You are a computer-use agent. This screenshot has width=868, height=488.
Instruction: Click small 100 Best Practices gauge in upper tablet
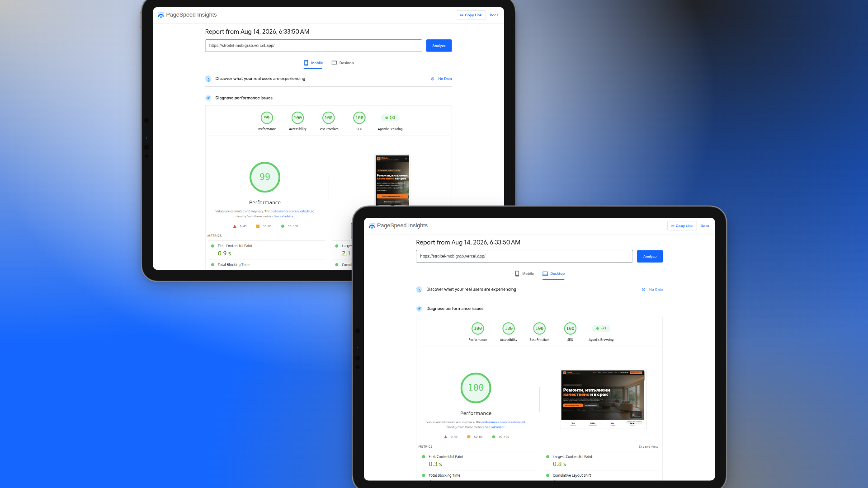[x=328, y=117]
